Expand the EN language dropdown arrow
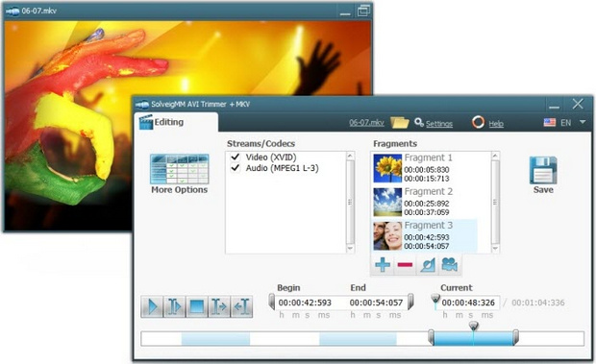596x364 pixels. (583, 122)
